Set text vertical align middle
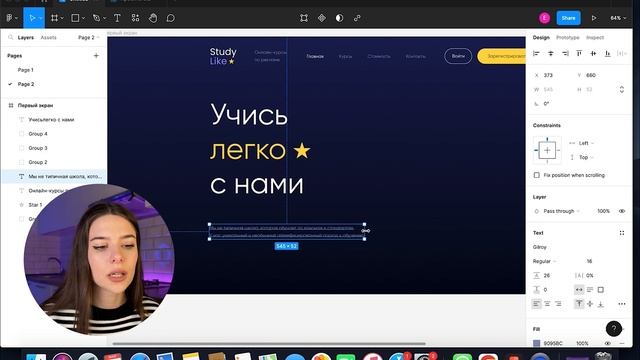Image resolution: width=640 pixels, height=360 pixels. point(590,304)
